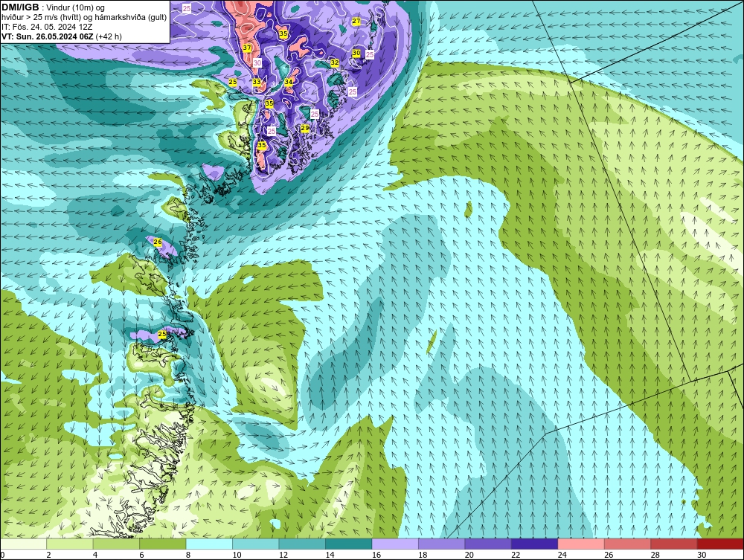Pick the 4–6 m/s green legend swatch

(x=116, y=544)
